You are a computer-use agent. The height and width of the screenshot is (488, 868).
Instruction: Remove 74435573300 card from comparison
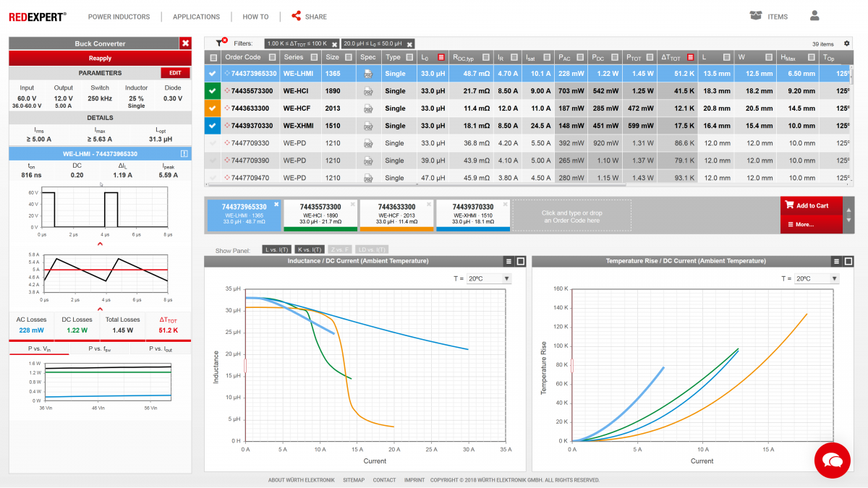click(x=352, y=205)
